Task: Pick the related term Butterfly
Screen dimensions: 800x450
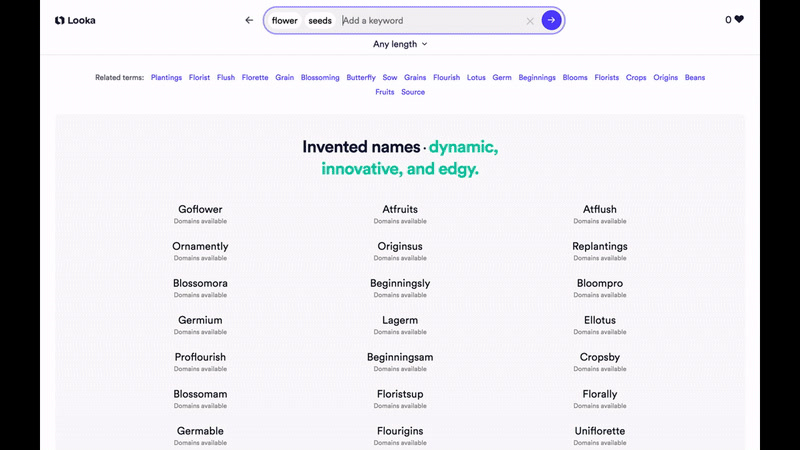Action: (x=361, y=78)
